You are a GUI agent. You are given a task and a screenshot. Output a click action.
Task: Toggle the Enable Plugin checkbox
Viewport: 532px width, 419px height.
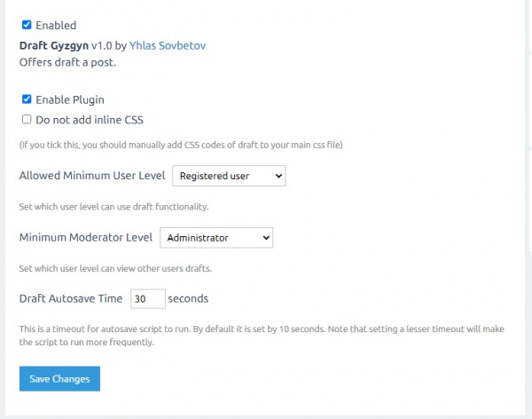pos(27,99)
